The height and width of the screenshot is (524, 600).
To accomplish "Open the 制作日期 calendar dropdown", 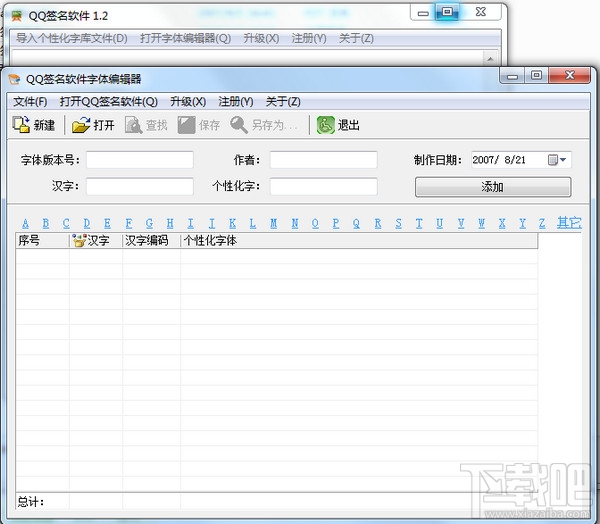I will (557, 160).
